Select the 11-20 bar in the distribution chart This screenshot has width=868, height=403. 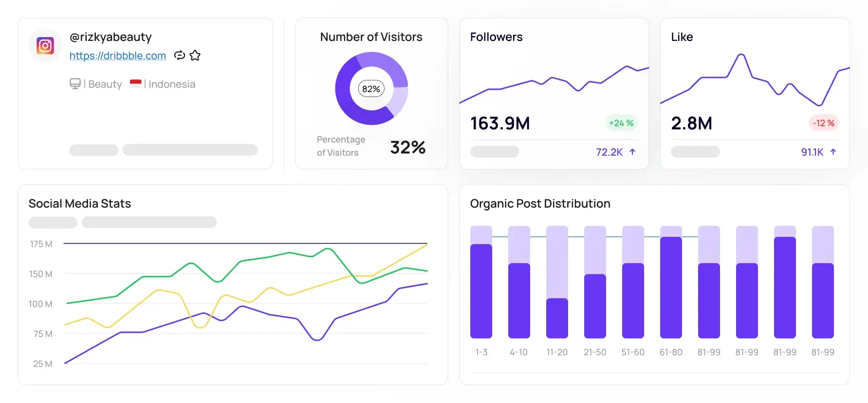[x=557, y=282]
